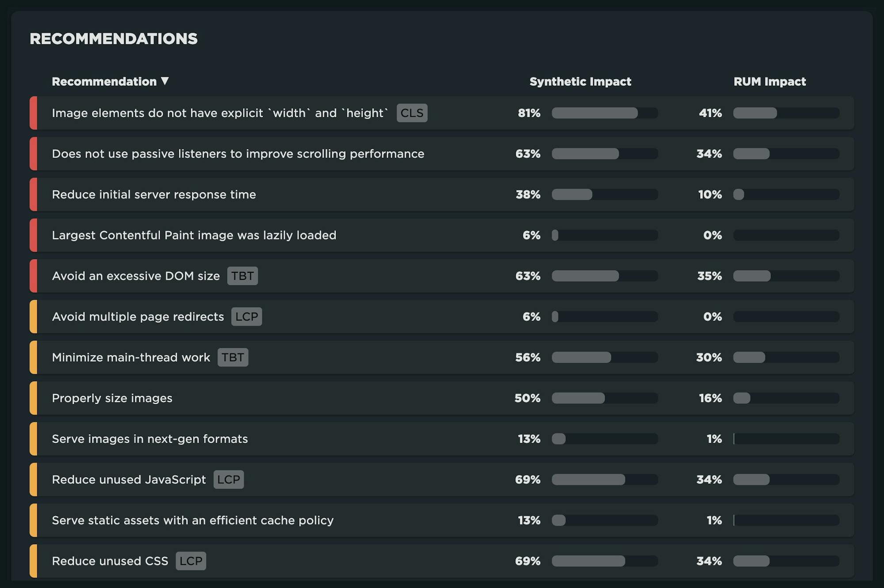Image resolution: width=884 pixels, height=588 pixels.
Task: Click the Synthetic Impact bar for Reduce unused JavaScript
Action: [604, 479]
